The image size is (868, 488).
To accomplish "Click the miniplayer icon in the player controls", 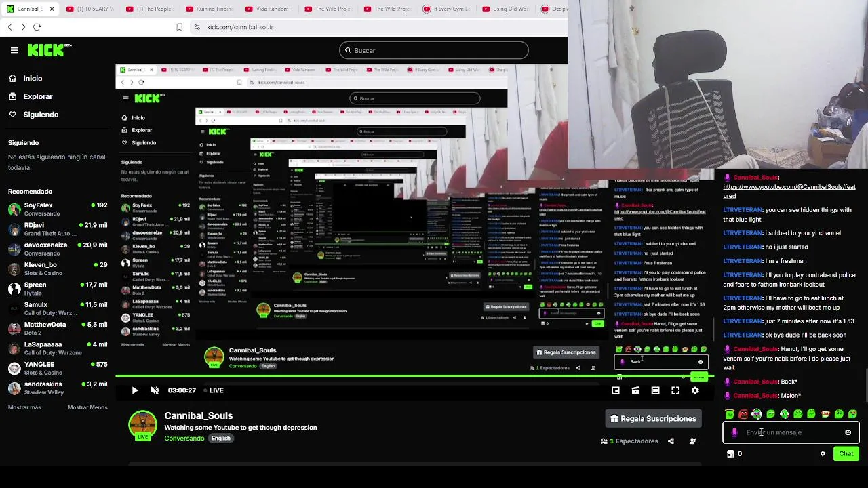I will [616, 390].
